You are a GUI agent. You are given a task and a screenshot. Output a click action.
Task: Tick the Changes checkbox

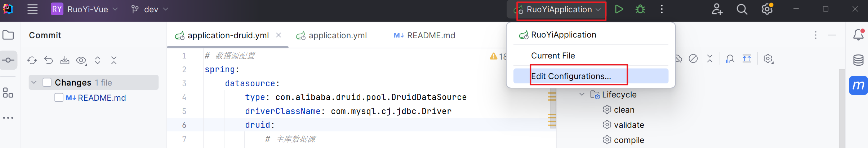click(47, 82)
